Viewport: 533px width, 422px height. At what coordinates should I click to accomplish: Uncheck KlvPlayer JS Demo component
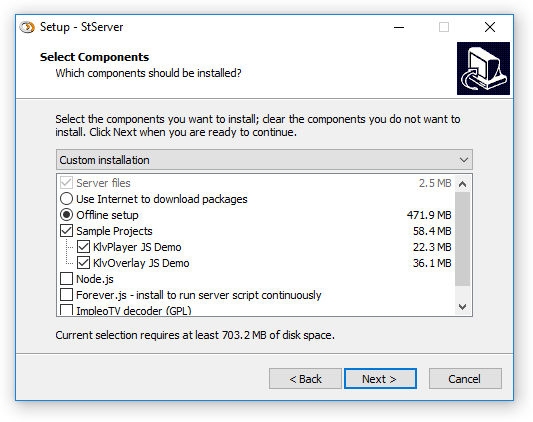click(83, 247)
